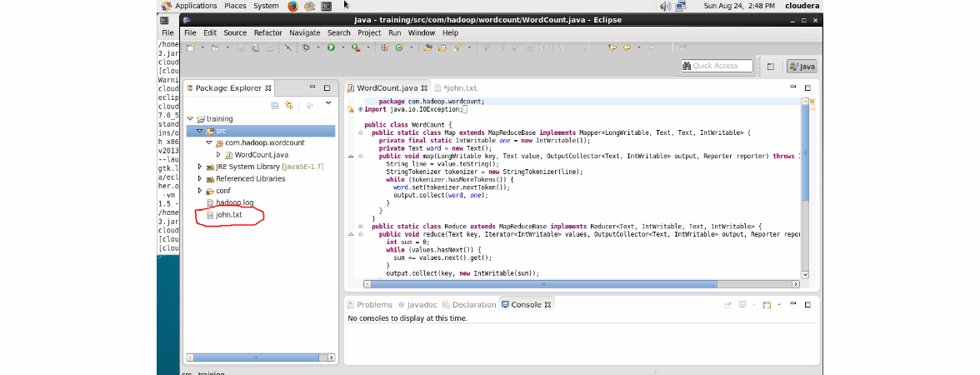The width and height of the screenshot is (980, 375).
Task: Click the New file wizard toolbar icon
Action: [x=190, y=47]
